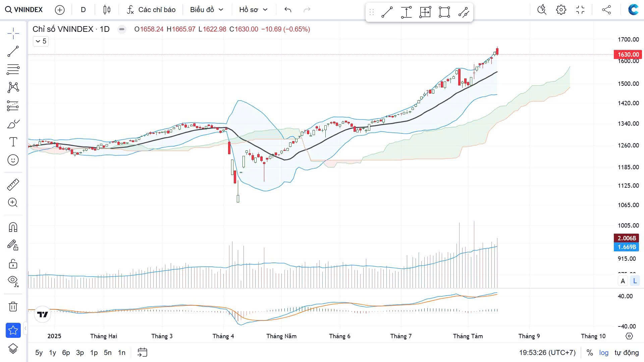Toggle percent scale mode

coord(589,353)
